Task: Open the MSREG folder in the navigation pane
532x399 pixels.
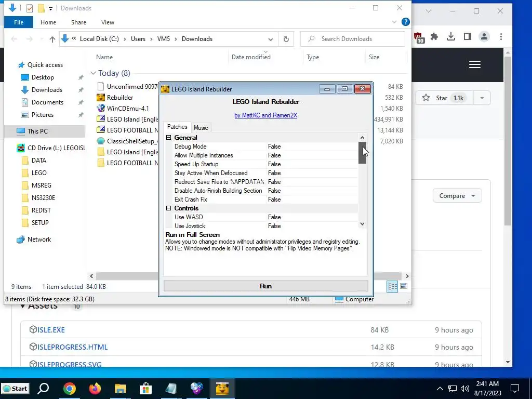Action: [41, 185]
